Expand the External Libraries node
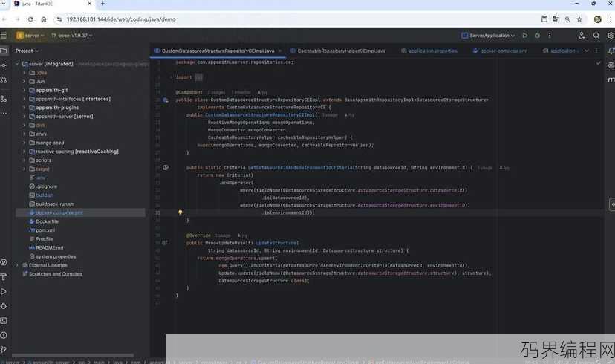The height and width of the screenshot is (364, 615). click(18, 265)
